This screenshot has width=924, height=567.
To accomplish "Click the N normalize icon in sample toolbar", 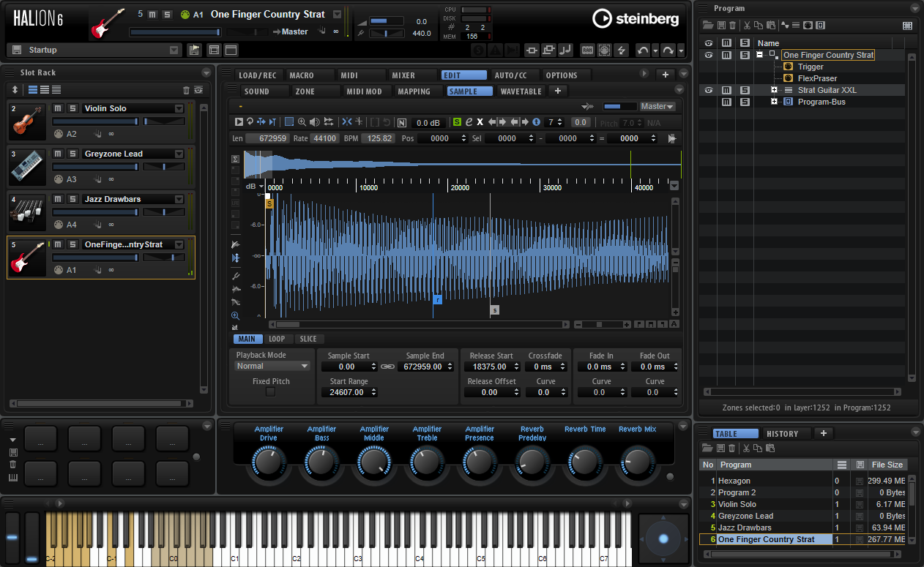I will (401, 122).
